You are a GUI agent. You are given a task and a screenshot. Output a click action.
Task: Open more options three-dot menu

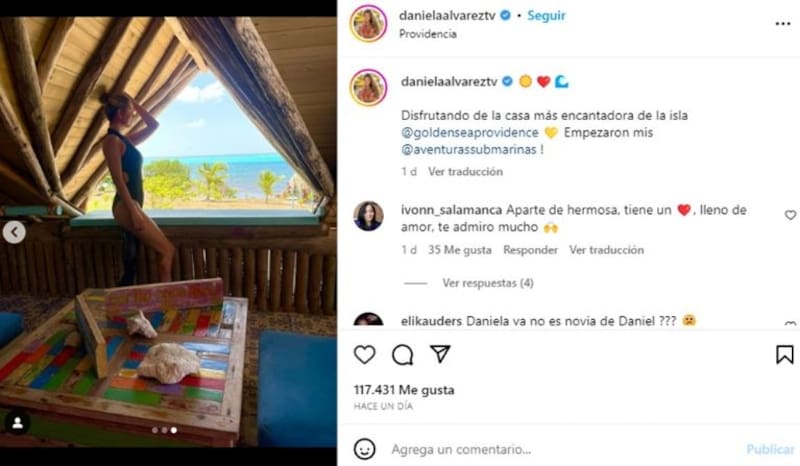tap(783, 24)
